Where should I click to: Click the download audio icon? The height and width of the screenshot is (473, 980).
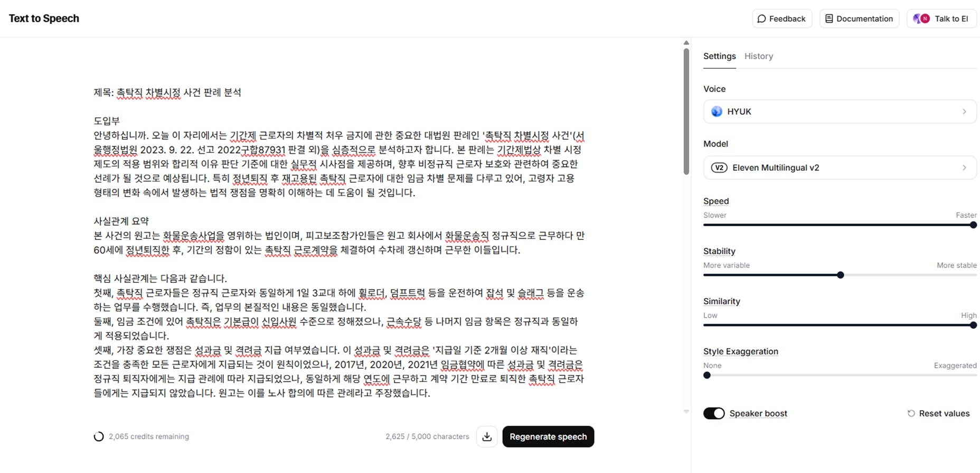click(x=487, y=437)
